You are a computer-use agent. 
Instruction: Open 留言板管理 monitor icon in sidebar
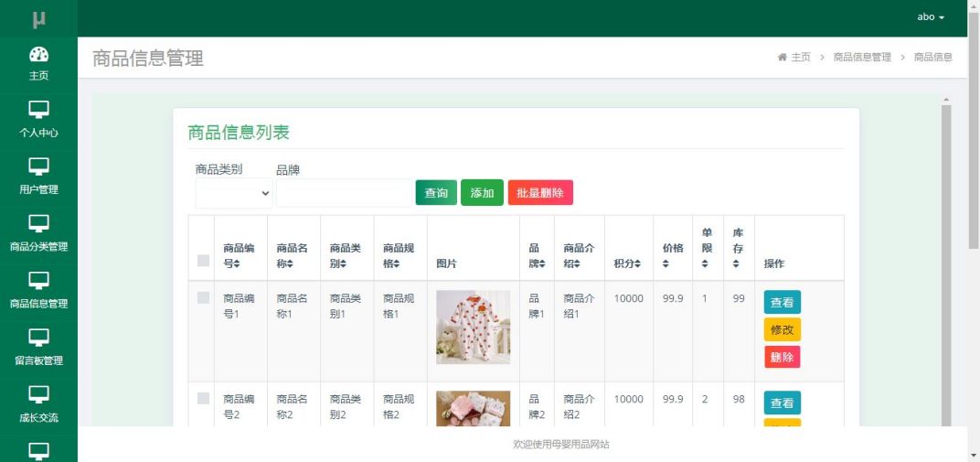38,338
